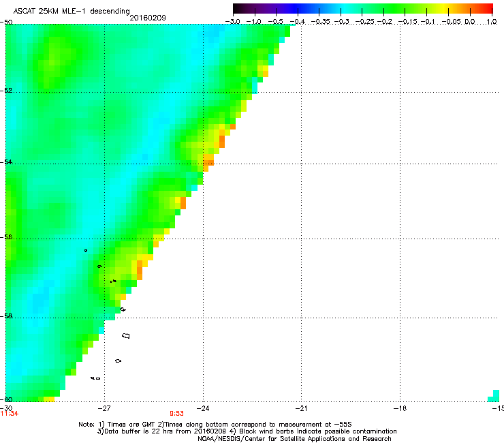Image resolution: width=504 pixels, height=443 pixels.
Task: Click the -27 longitude axis label
Action: pyautogui.click(x=104, y=408)
